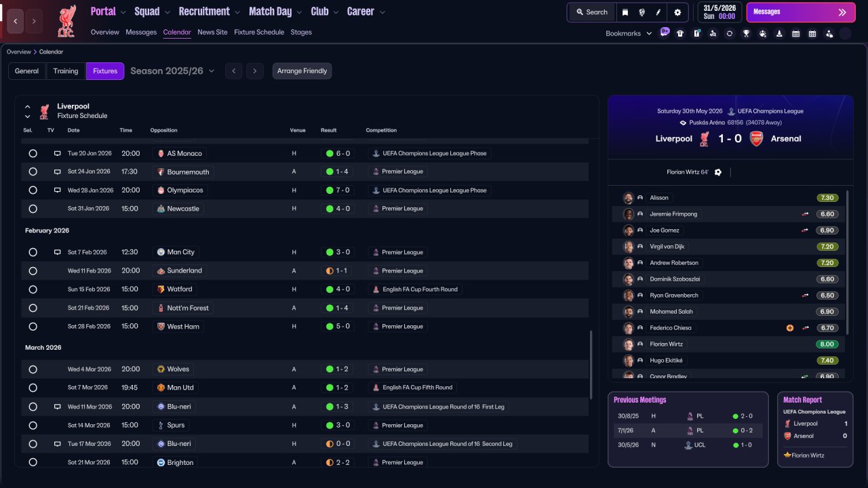Click the Search button
The image size is (868, 488).
(591, 12)
